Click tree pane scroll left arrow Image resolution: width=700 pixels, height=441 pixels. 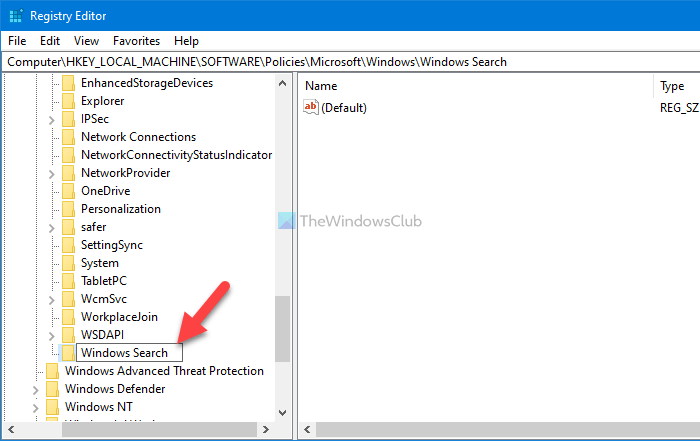click(x=11, y=430)
